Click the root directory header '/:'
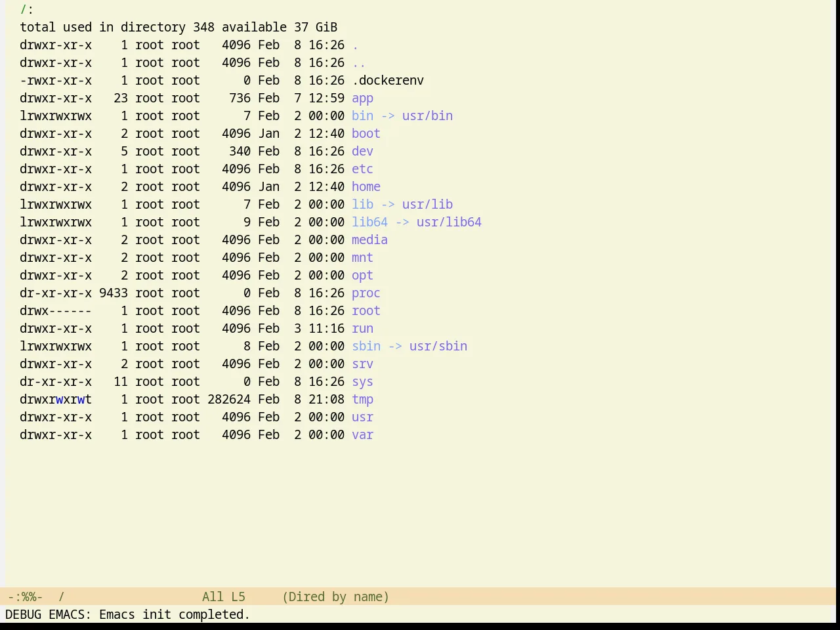The width and height of the screenshot is (840, 630). pyautogui.click(x=27, y=10)
